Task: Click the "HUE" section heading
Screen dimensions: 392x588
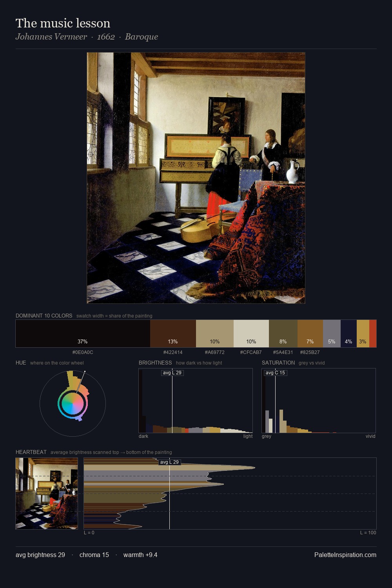Action: click(x=21, y=363)
